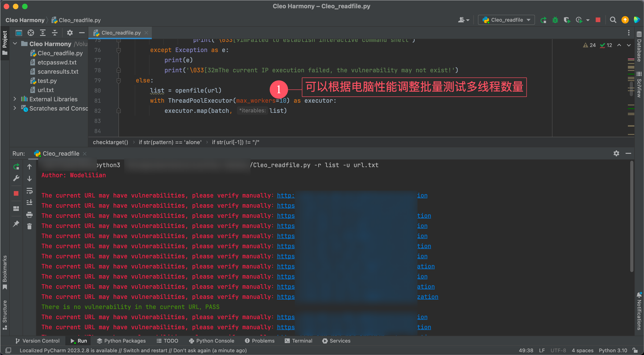Open project view mode dropdown
Viewport: 644px width, 355px height.
(x=19, y=33)
